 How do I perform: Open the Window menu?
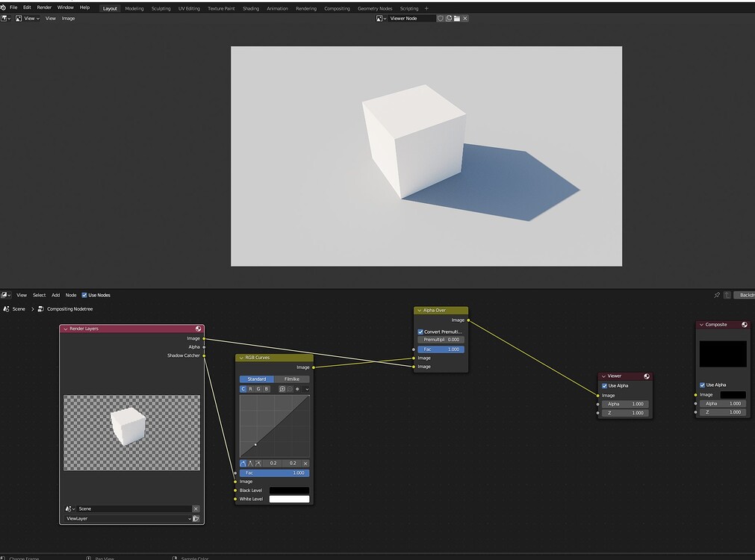pyautogui.click(x=66, y=7)
